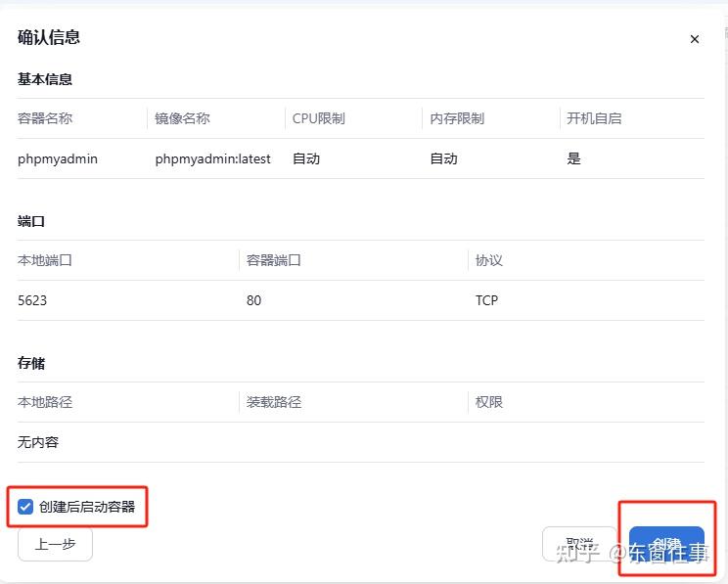The width and height of the screenshot is (728, 584).
Task: Click the 本地路径 column header
Action: tap(45, 401)
